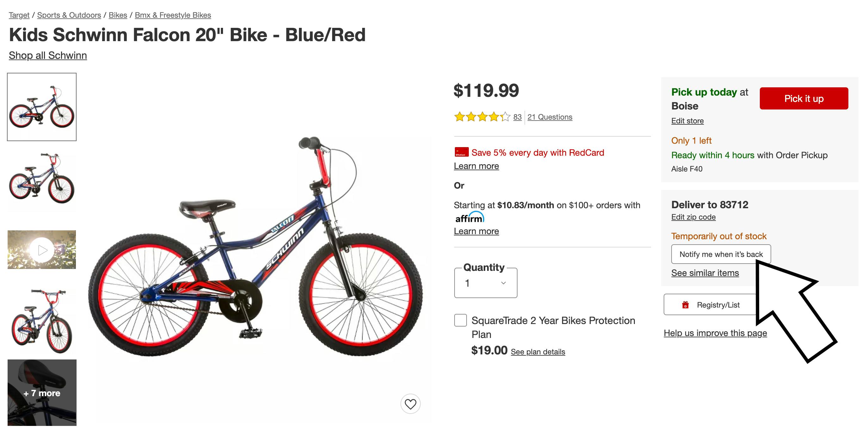Click the heart favorite icon
Viewport: 868px width, 443px height.
410,403
